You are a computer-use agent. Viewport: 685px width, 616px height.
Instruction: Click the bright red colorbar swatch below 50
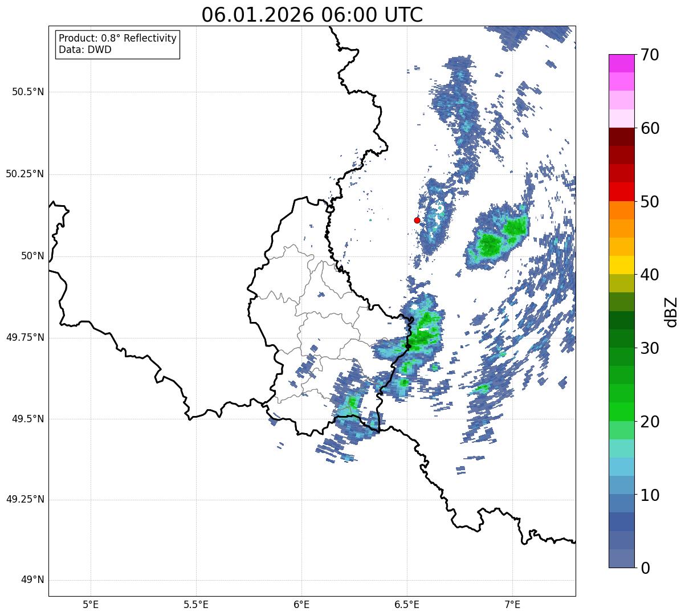[x=621, y=191]
